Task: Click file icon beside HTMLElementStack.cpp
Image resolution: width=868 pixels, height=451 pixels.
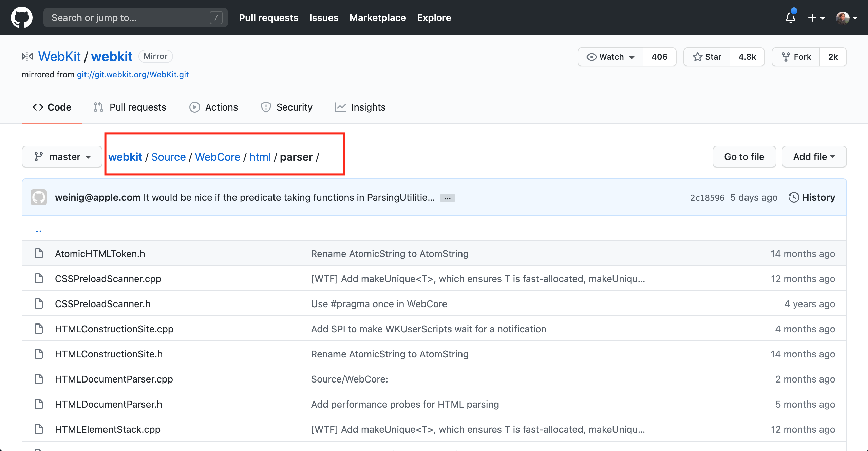Action: click(39, 429)
